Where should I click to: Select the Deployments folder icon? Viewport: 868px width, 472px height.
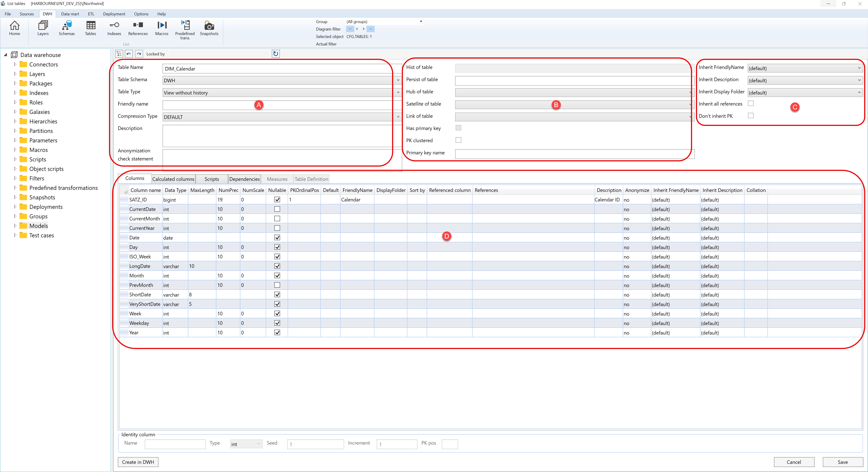click(23, 207)
